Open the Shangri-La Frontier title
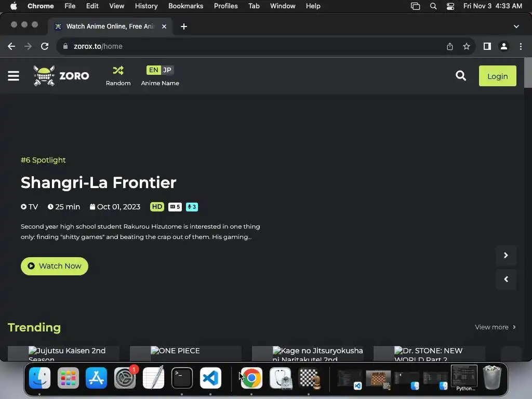Screen dimensions: 532x399 pos(98,182)
